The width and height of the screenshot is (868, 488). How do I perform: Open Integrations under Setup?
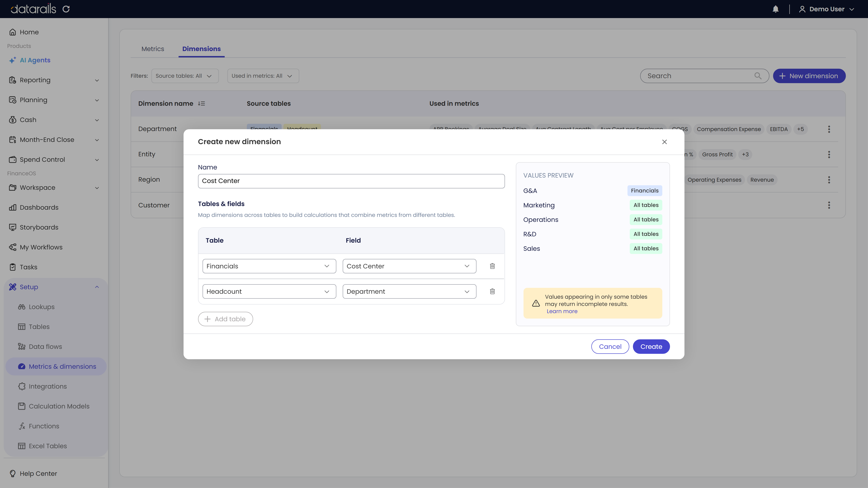tap(48, 386)
